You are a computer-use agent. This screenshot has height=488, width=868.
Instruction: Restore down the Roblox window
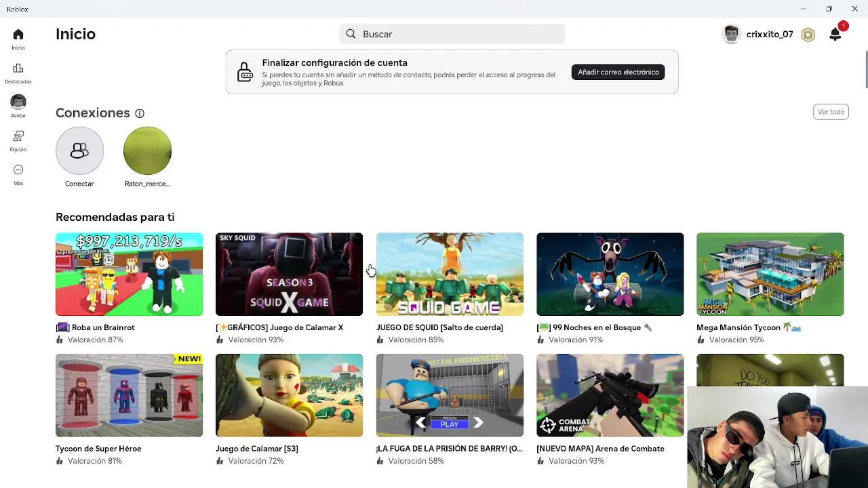click(829, 9)
